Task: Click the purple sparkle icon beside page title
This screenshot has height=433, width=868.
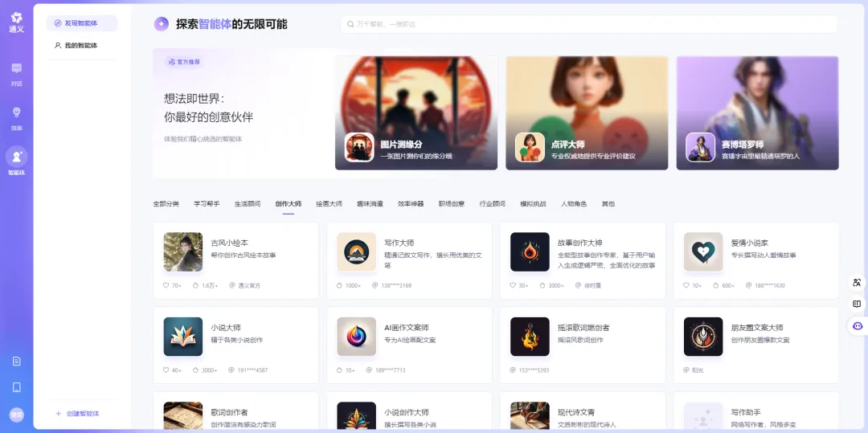Action: click(161, 24)
